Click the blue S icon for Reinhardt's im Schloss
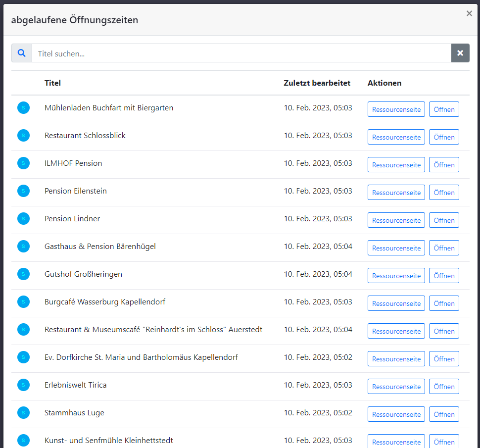This screenshot has height=448, width=480. pyautogui.click(x=23, y=330)
